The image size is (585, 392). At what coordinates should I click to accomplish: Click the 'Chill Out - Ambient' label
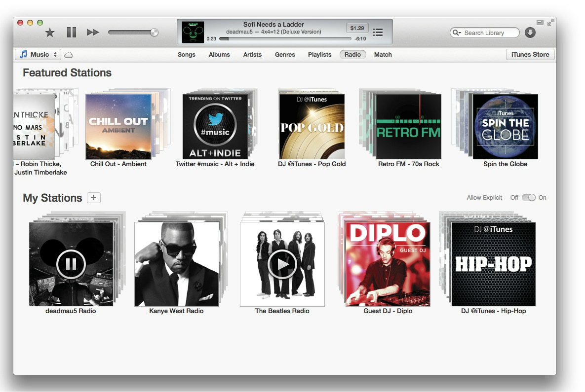point(118,164)
